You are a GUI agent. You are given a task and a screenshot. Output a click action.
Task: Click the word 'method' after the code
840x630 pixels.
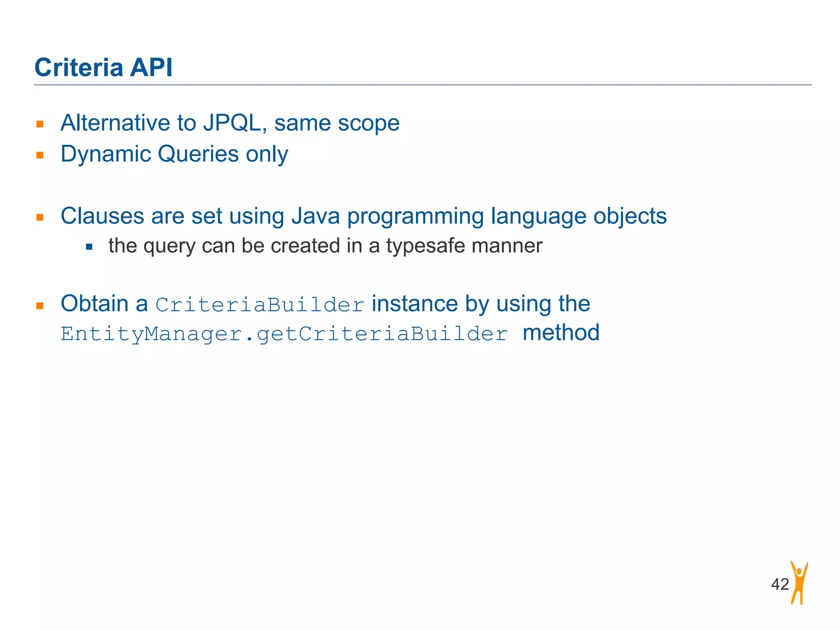pos(561,333)
